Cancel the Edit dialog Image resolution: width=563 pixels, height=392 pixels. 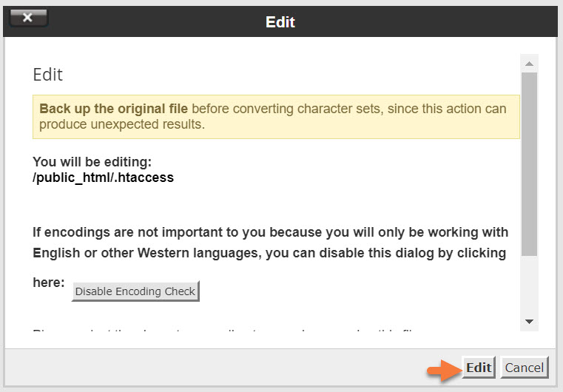coord(524,368)
